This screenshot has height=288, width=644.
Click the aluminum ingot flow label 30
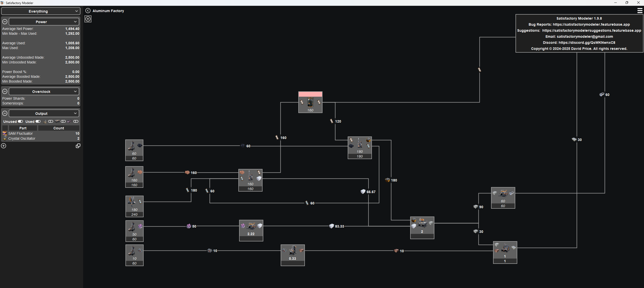(481, 232)
